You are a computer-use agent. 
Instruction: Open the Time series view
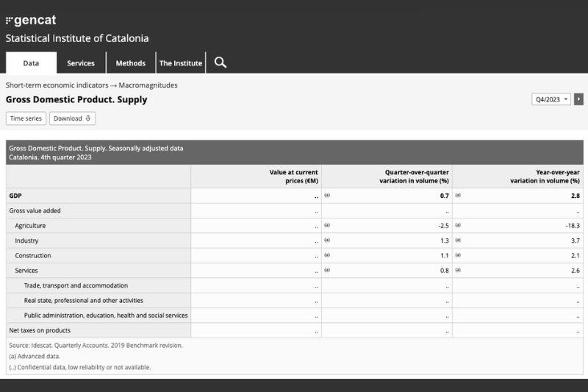point(26,118)
